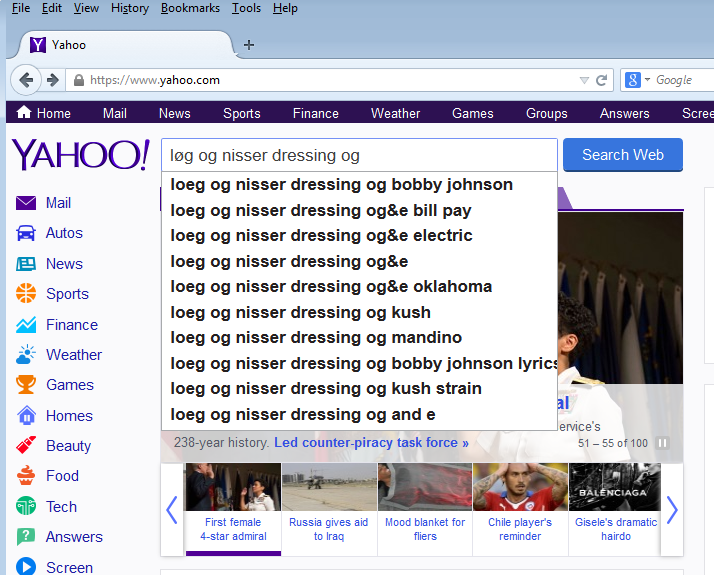Click the News newspaper icon in sidebar
The height and width of the screenshot is (575, 714).
tap(26, 264)
